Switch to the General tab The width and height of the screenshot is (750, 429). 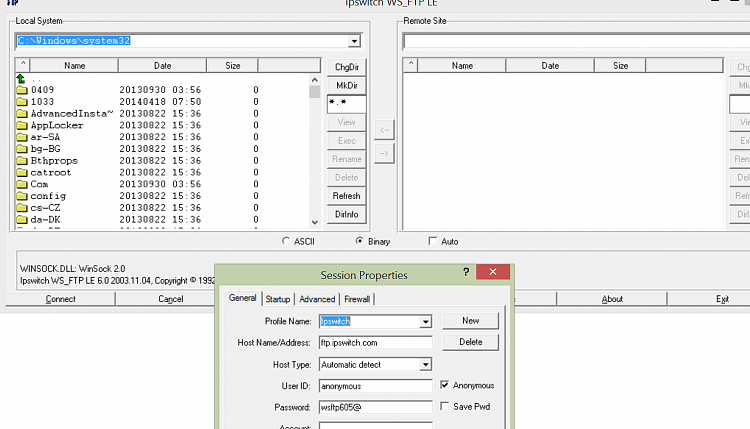pos(243,298)
